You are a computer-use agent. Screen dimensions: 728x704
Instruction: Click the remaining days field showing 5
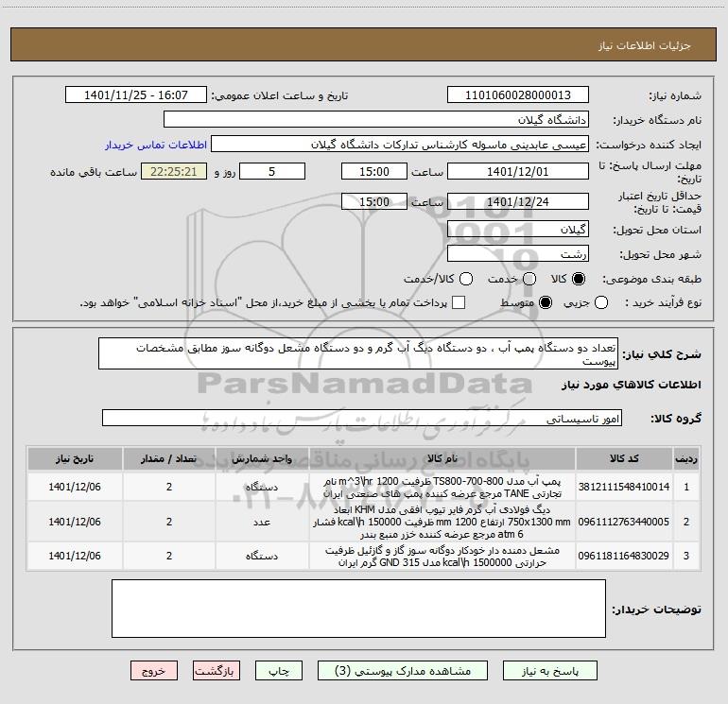pyautogui.click(x=272, y=171)
